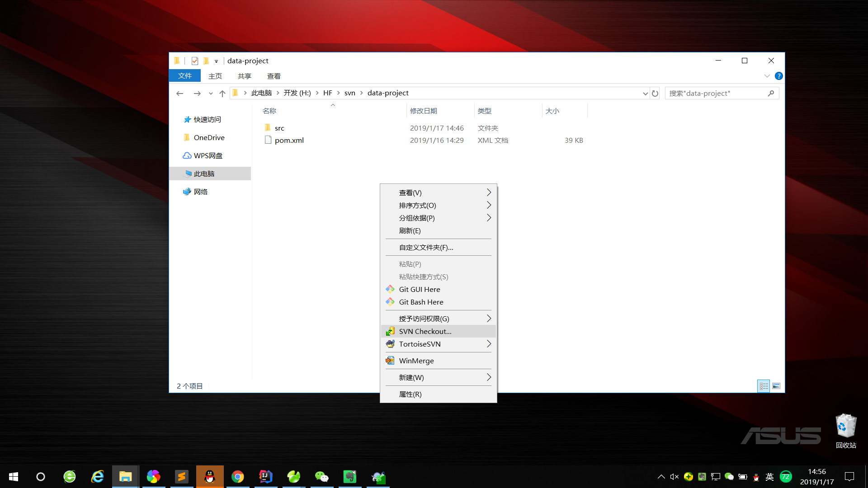868x488 pixels.
Task: Switch to the 主页 ribbon tab
Action: (x=215, y=76)
